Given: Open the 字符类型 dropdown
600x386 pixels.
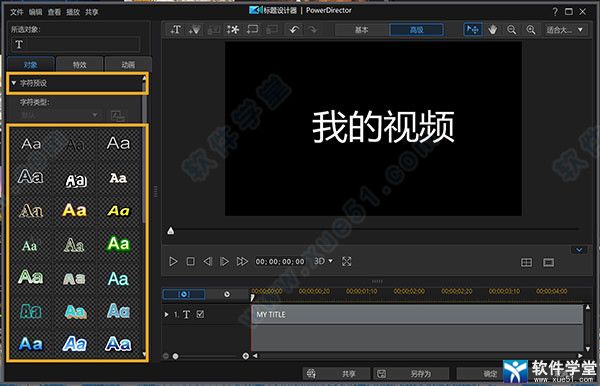Looking at the screenshot, I should [x=59, y=115].
